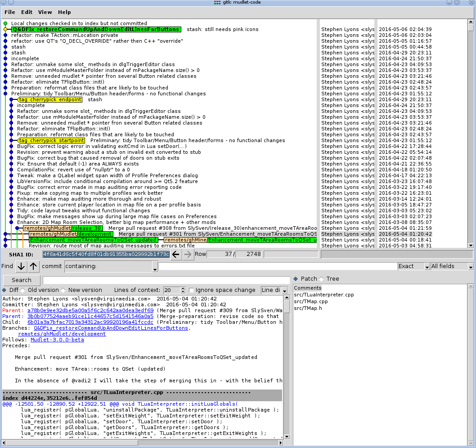Select the commit 'Merge pull request #308 from SlySven'
This screenshot has width=476, height=448.
coord(212,228)
